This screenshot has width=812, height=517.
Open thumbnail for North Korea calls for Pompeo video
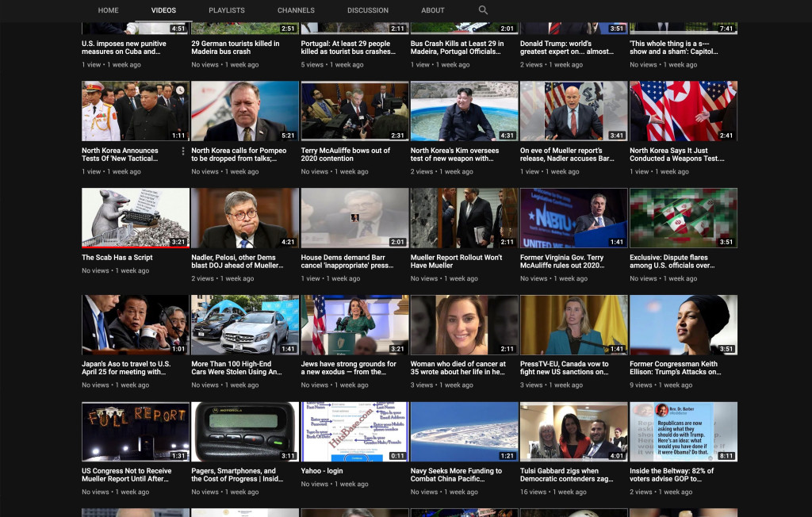point(245,111)
